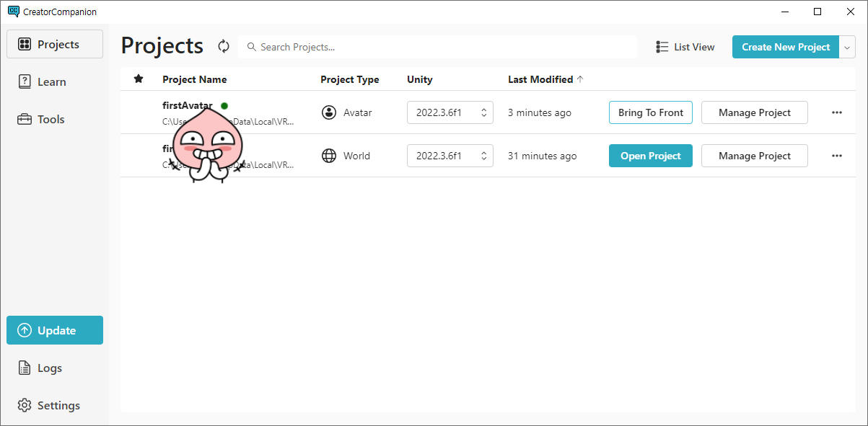The image size is (868, 426).
Task: Click the '3 minutes ago' timestamp
Action: coord(540,112)
